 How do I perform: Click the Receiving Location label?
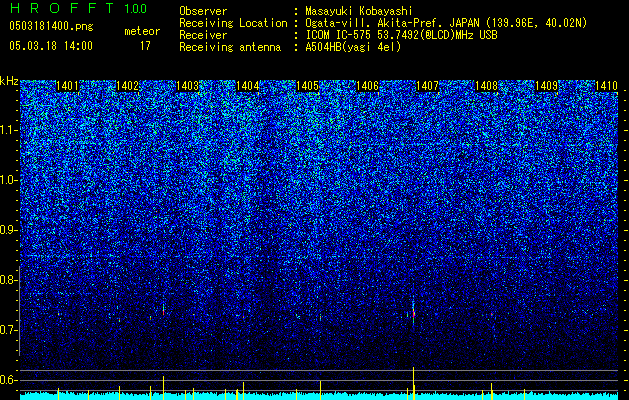click(233, 23)
